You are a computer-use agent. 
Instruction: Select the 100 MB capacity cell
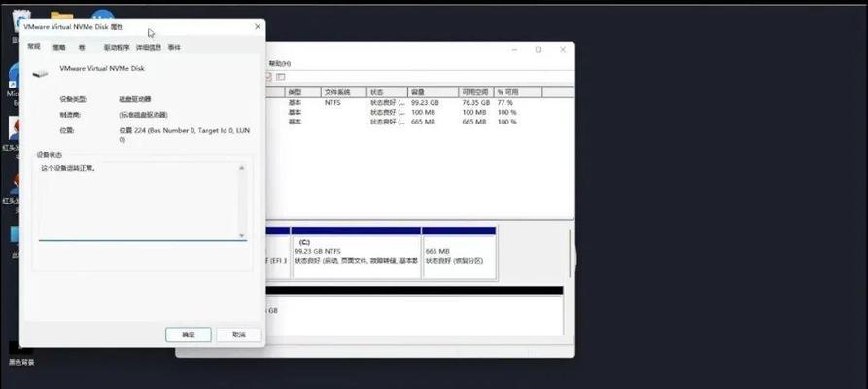[x=423, y=113]
